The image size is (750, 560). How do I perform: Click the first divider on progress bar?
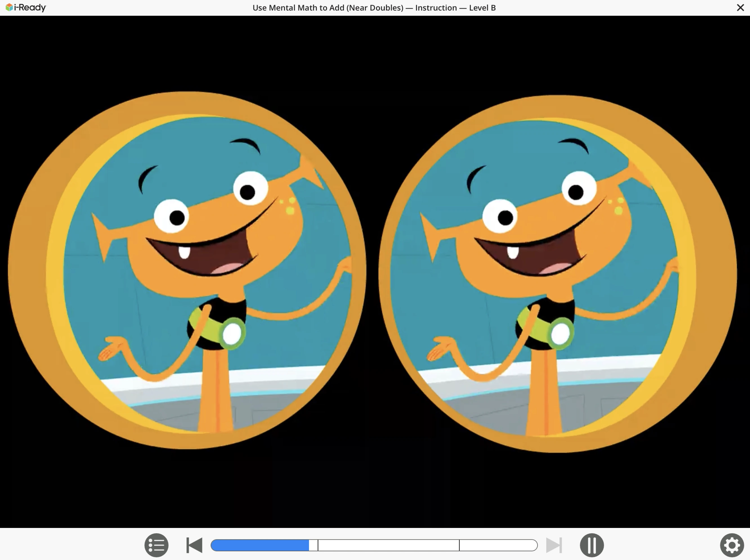318,545
